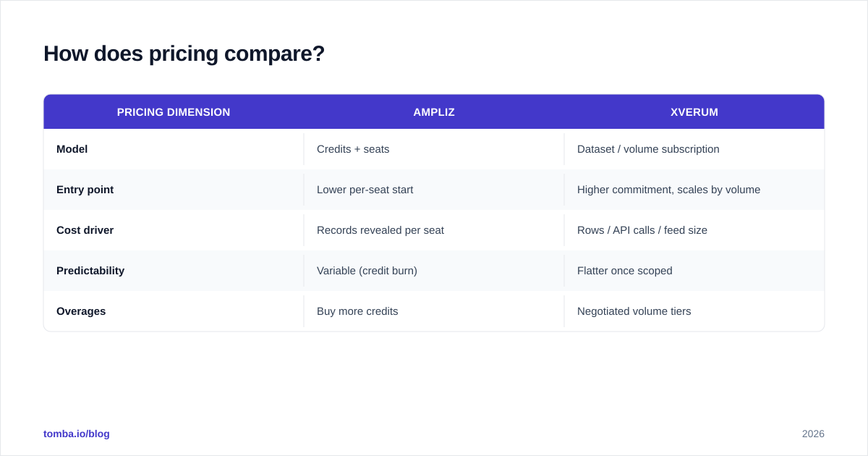Click the 2026 year label
This screenshot has width=868, height=456.
(x=813, y=434)
